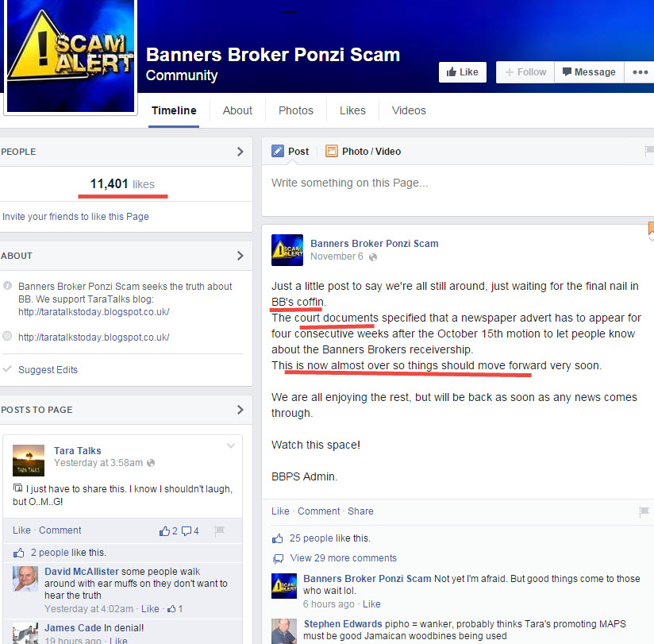Click the public globe icon beside November 6

373,257
